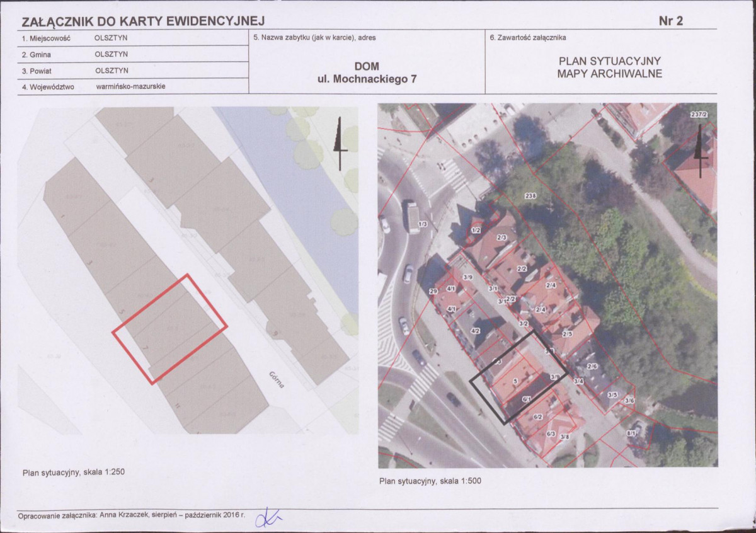Click parcel label 4/2 on aerial photo
The width and height of the screenshot is (756, 533).
[x=476, y=331]
